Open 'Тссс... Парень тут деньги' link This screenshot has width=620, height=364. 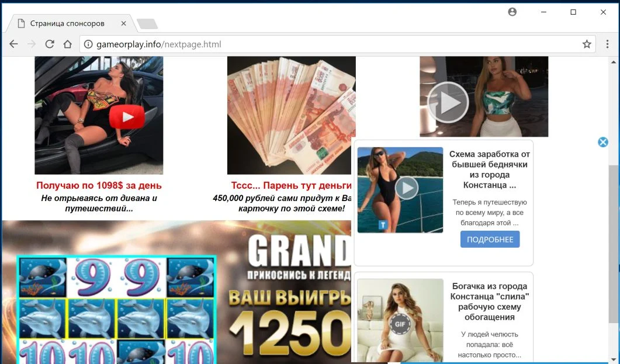click(292, 185)
